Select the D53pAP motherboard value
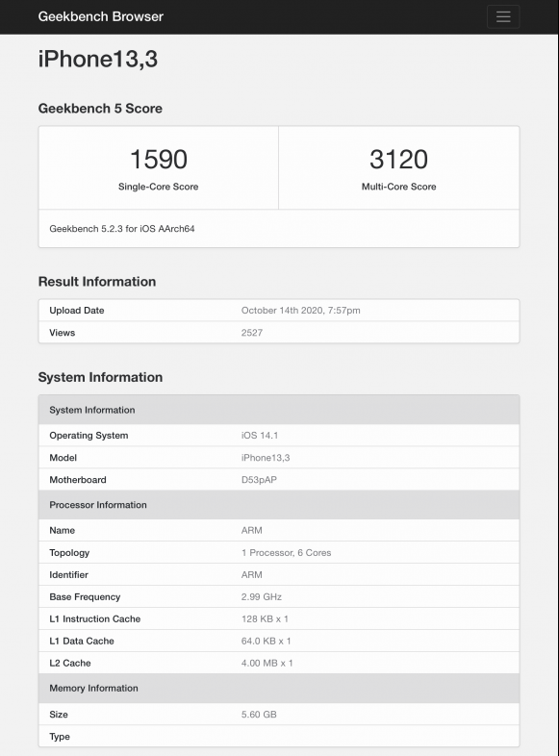 tap(259, 480)
